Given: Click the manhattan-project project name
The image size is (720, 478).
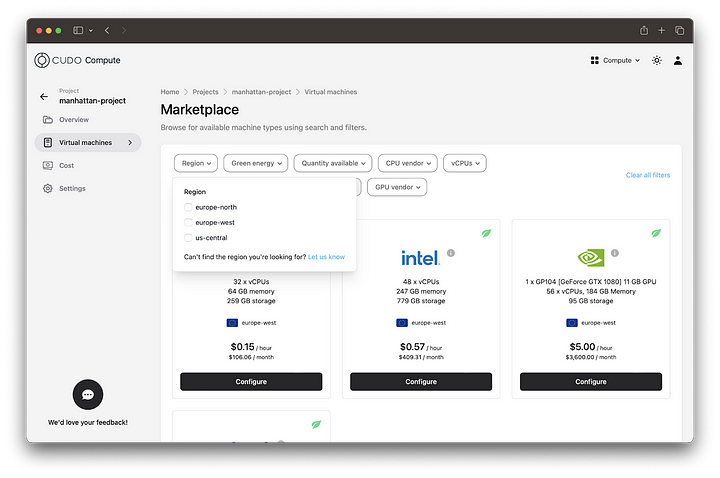Looking at the screenshot, I should coord(92,101).
